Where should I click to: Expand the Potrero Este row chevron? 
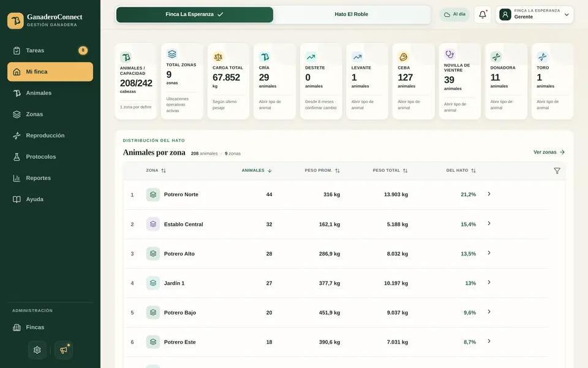(489, 342)
